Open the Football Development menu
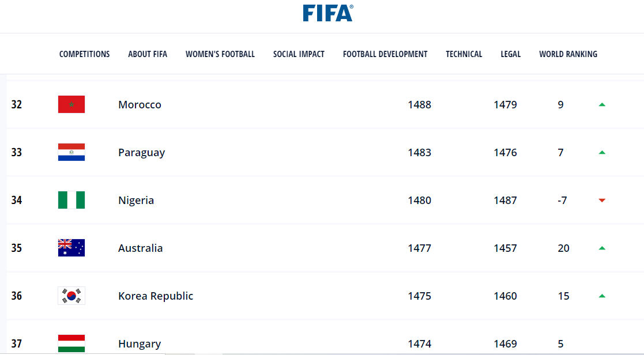Screen dimensions: 644x355 pos(385,54)
